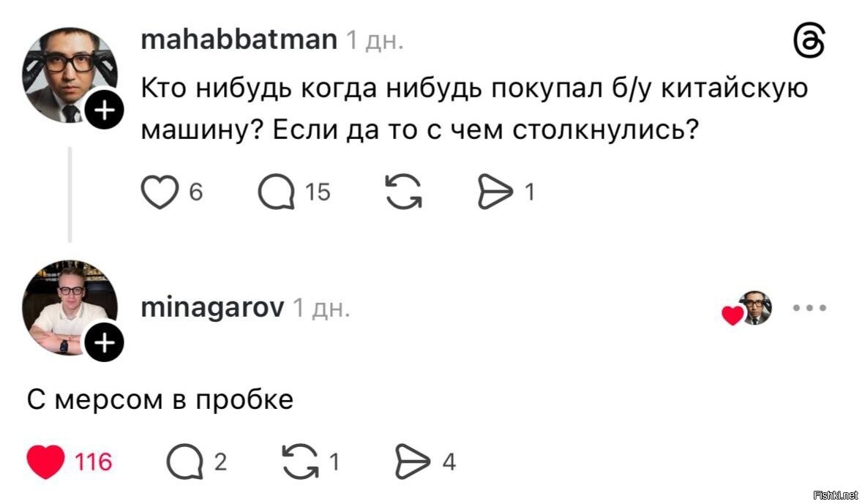Open mahabbatman username link

coord(239,40)
